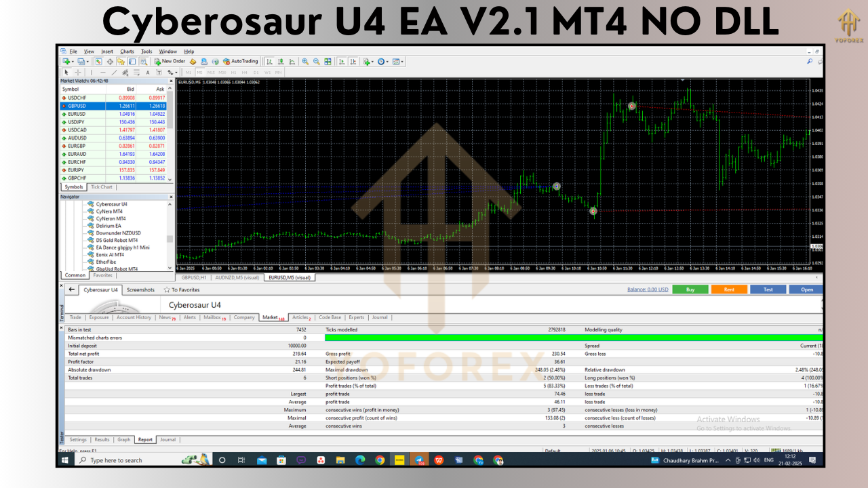Open the Chart Shift toggle icon
The width and height of the screenshot is (868, 488).
pos(353,61)
